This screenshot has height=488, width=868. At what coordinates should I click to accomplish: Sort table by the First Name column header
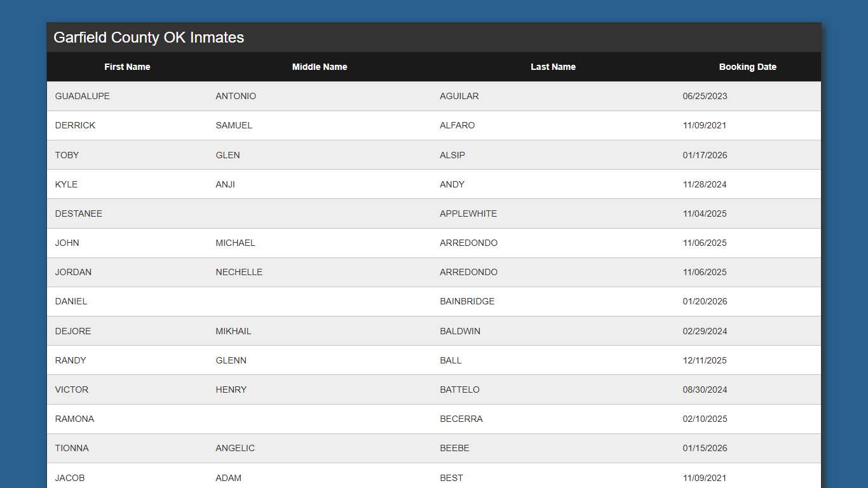click(x=127, y=67)
